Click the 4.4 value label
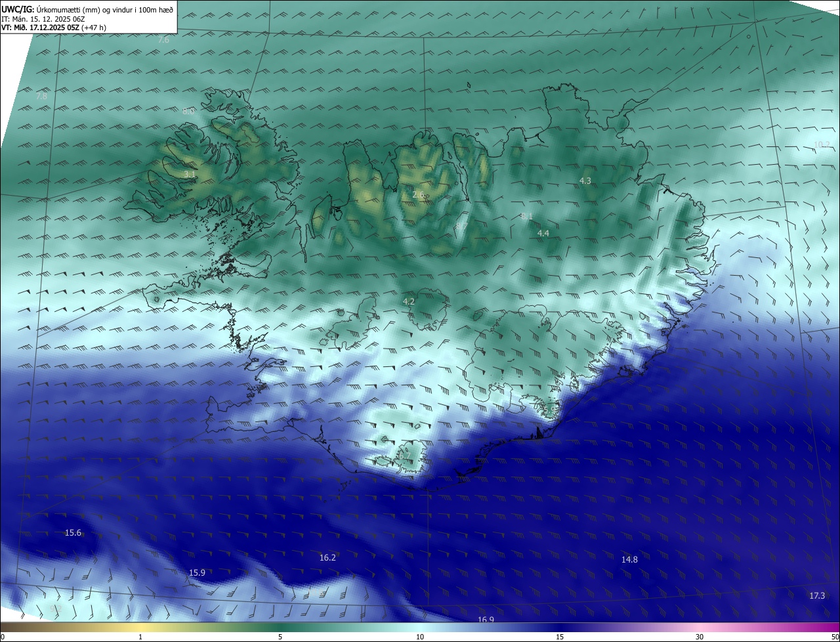 point(543,233)
